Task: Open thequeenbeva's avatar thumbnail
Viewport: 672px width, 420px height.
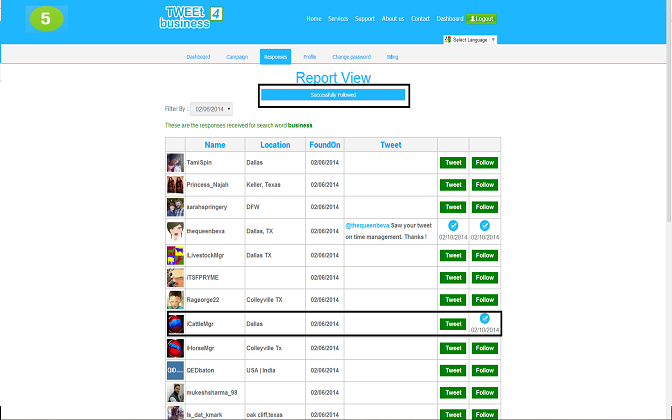Action: pyautogui.click(x=175, y=231)
